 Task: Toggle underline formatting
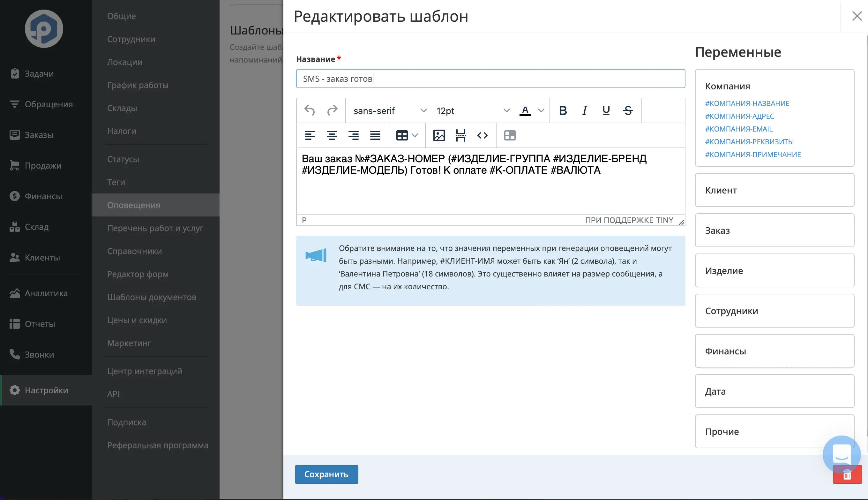click(x=606, y=110)
